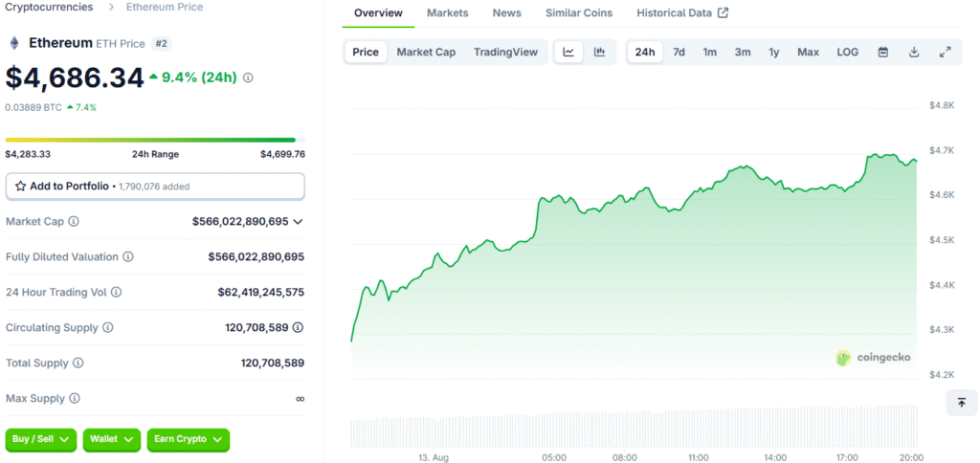Viewport: 980px width, 463px height.
Task: Click the Fully Diluted Valuation amount $566,022,890,695
Action: (256, 256)
